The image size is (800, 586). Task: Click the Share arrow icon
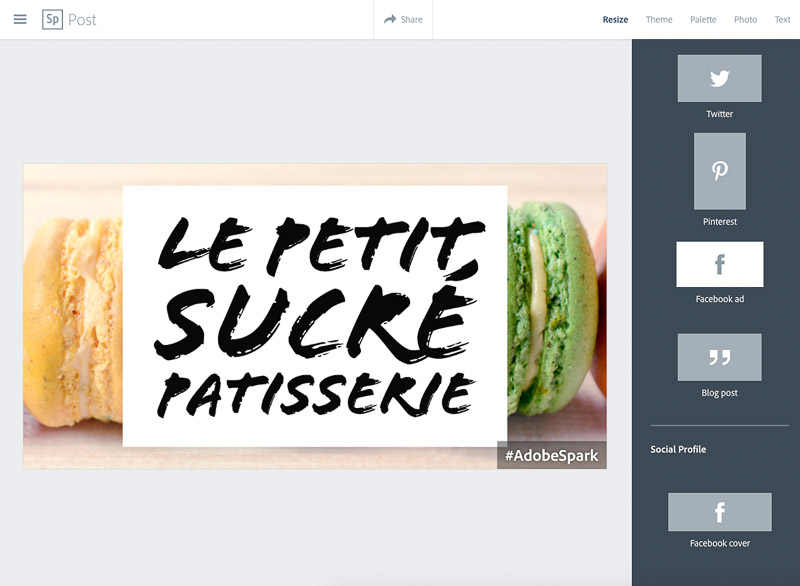point(390,19)
